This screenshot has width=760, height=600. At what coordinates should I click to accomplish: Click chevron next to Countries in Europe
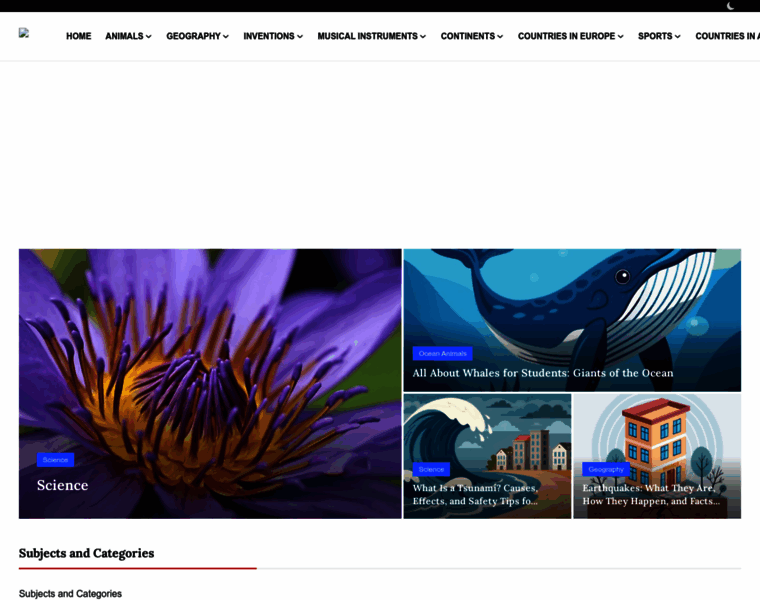[620, 37]
